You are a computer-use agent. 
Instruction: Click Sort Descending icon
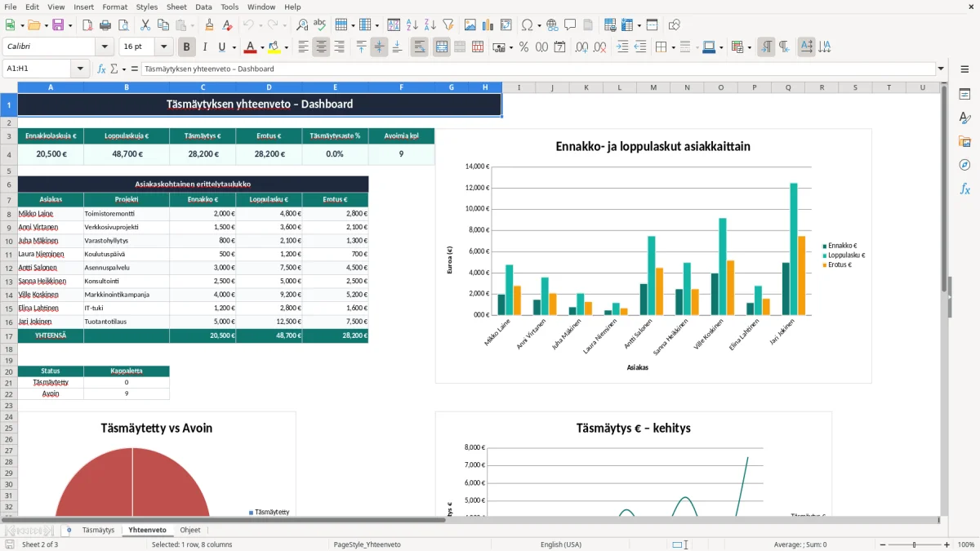click(x=430, y=25)
